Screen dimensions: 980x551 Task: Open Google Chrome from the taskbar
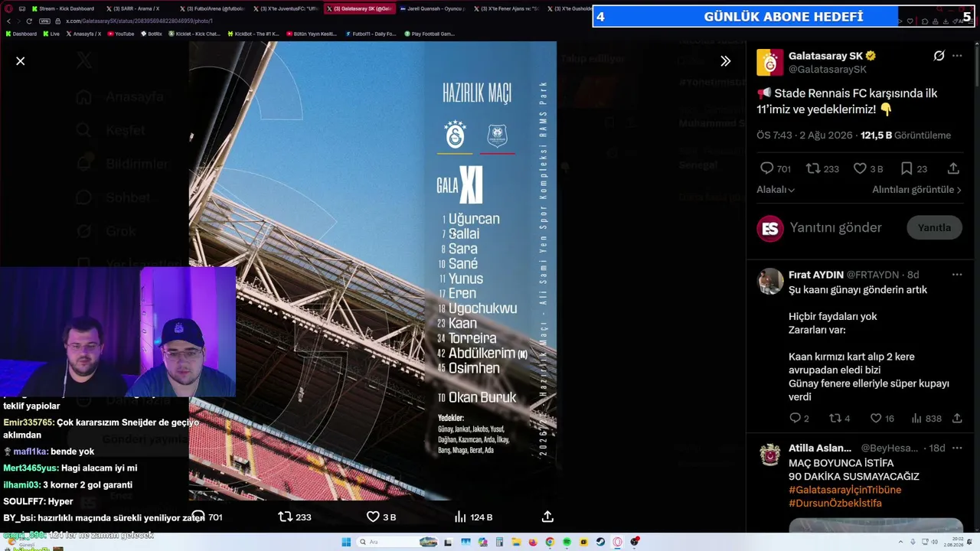(x=550, y=542)
